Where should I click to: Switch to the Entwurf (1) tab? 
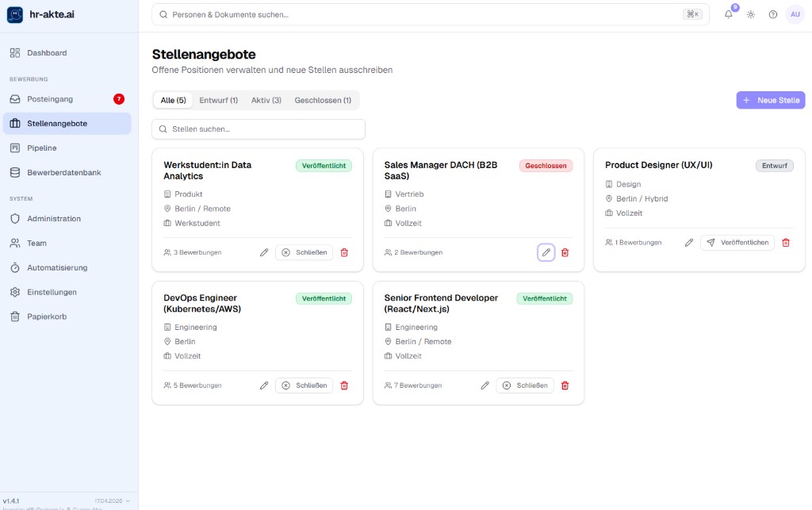218,101
